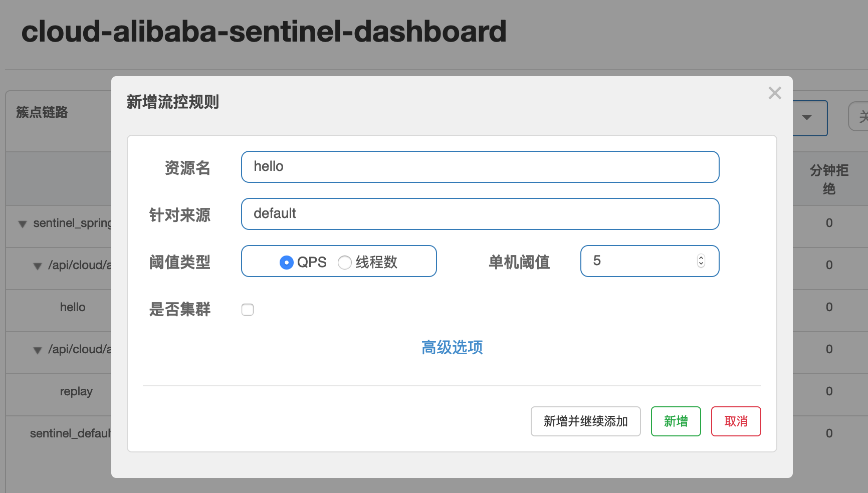868x493 pixels.
Task: Select the 线程数 radio button
Action: (345, 262)
